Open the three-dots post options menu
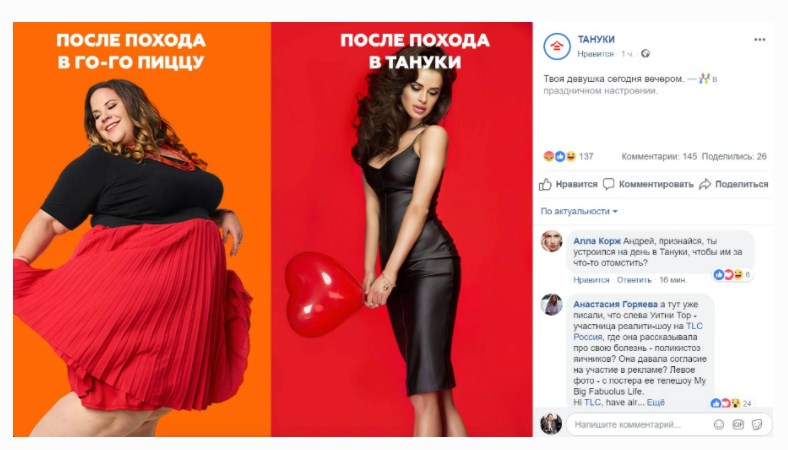This screenshot has height=450, width=788. pyautogui.click(x=759, y=40)
